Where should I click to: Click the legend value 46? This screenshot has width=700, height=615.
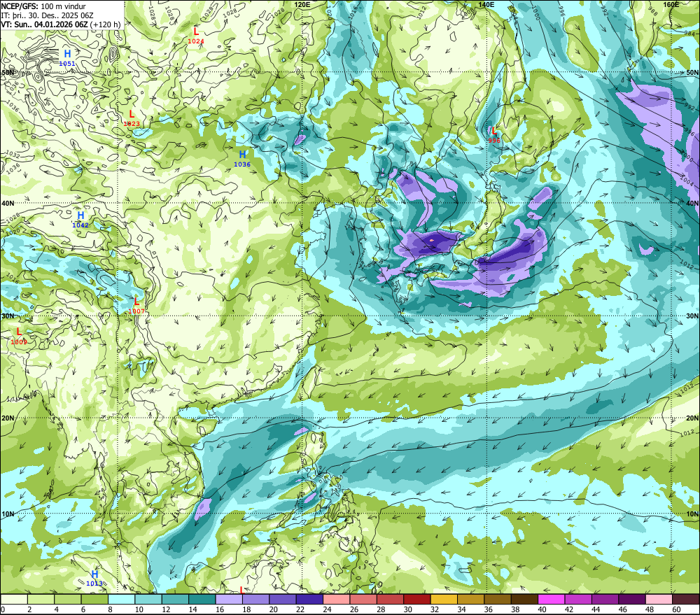click(622, 609)
